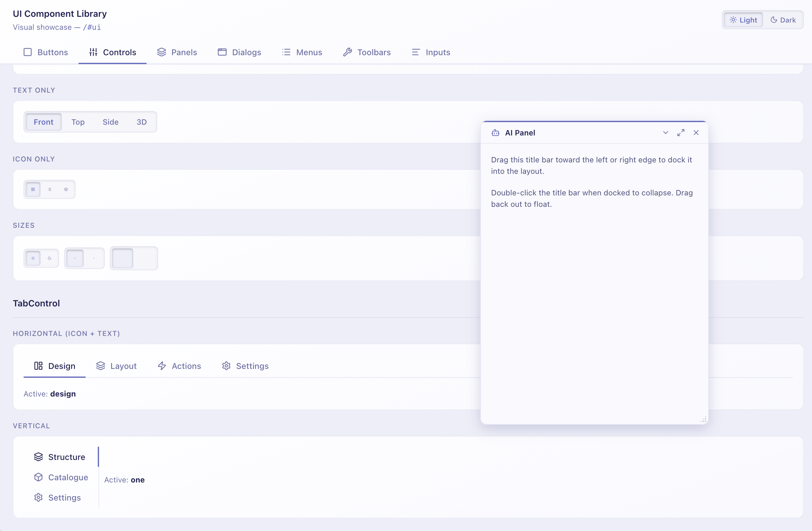Click the window icon beside Dialogs
The image size is (812, 531).
pyautogui.click(x=222, y=52)
